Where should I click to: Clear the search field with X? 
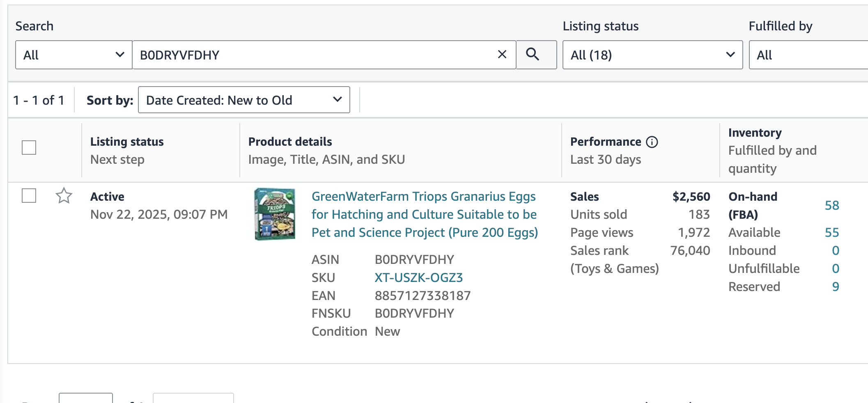click(502, 55)
